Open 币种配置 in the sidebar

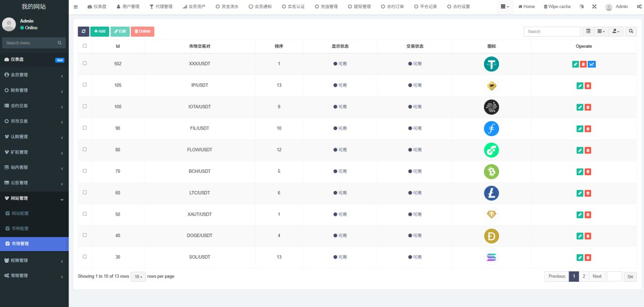pyautogui.click(x=20, y=228)
